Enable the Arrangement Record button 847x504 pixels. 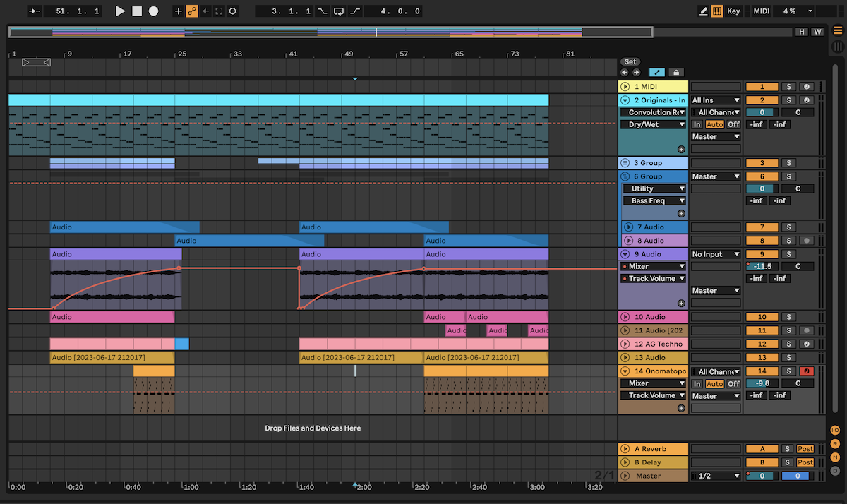[153, 11]
